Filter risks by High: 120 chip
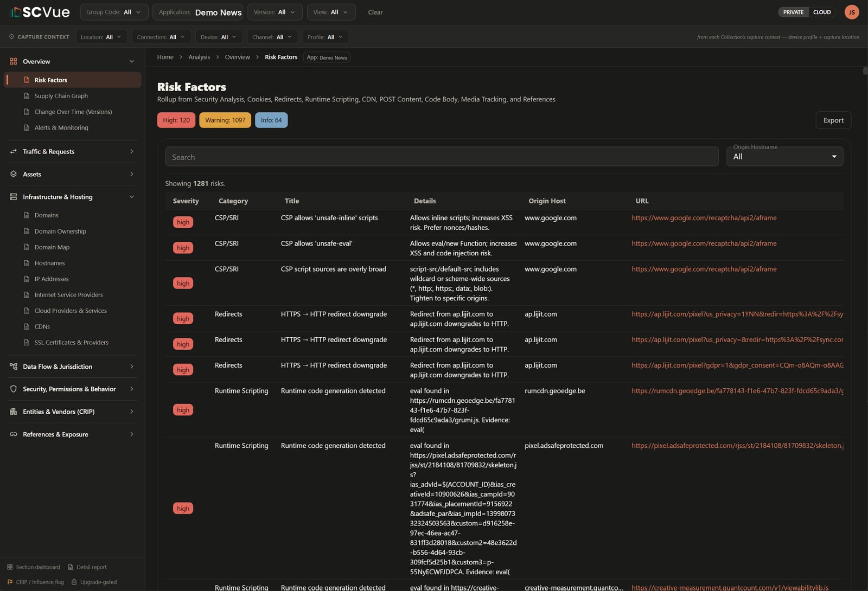Screen dimensions: 868x591 click(x=176, y=120)
